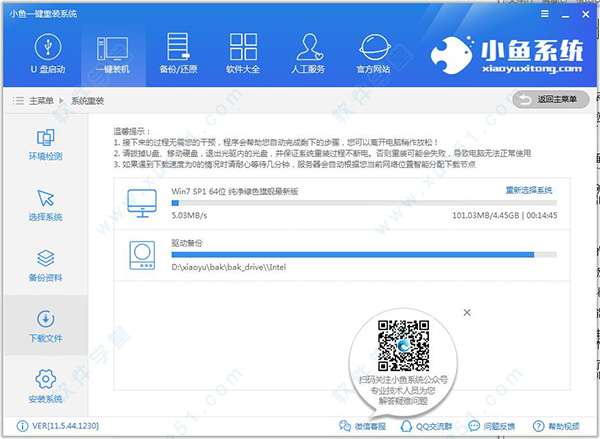The width and height of the screenshot is (600, 439).
Task: Click the 驱动备份 label
Action: click(x=187, y=243)
